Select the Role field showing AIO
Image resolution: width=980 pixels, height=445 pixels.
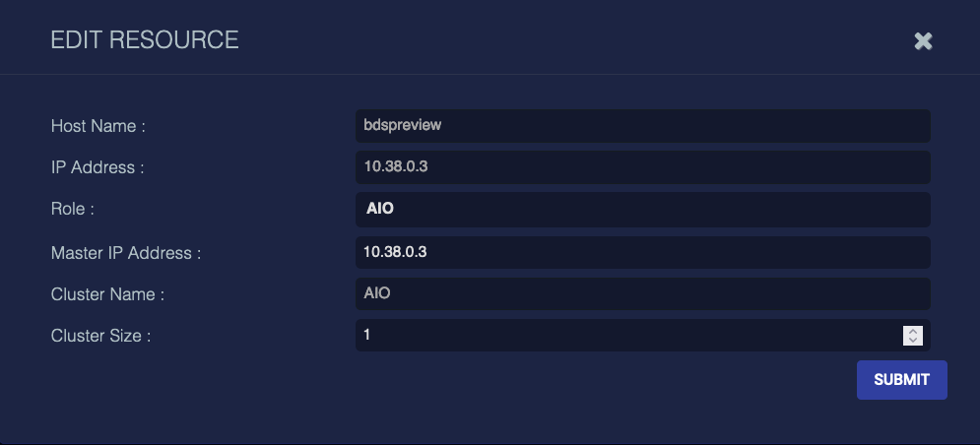[642, 210]
